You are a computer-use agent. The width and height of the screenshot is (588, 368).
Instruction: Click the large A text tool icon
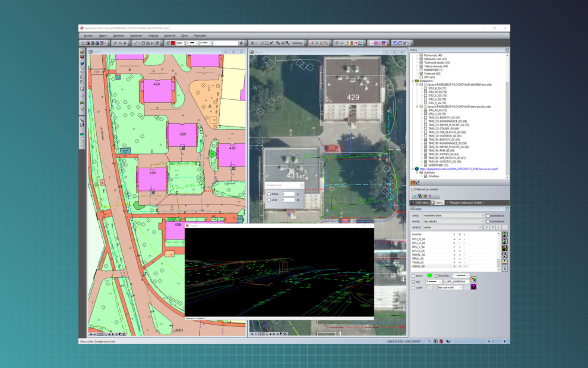[242, 43]
